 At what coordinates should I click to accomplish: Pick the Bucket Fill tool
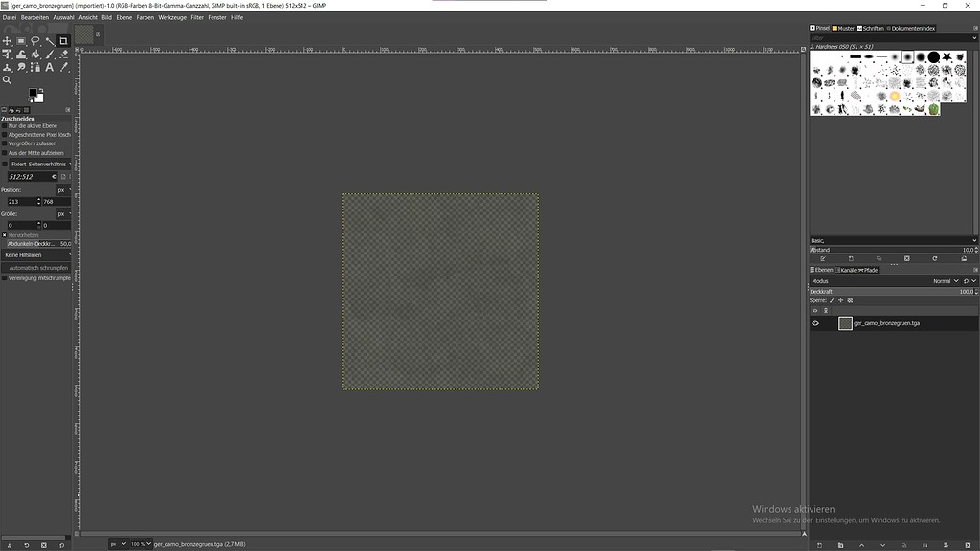click(x=35, y=55)
